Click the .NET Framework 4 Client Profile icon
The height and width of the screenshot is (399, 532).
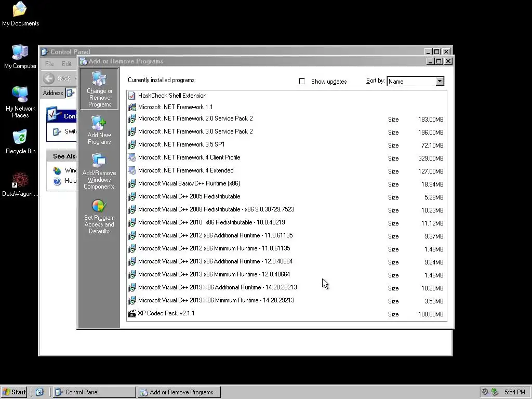(x=131, y=158)
